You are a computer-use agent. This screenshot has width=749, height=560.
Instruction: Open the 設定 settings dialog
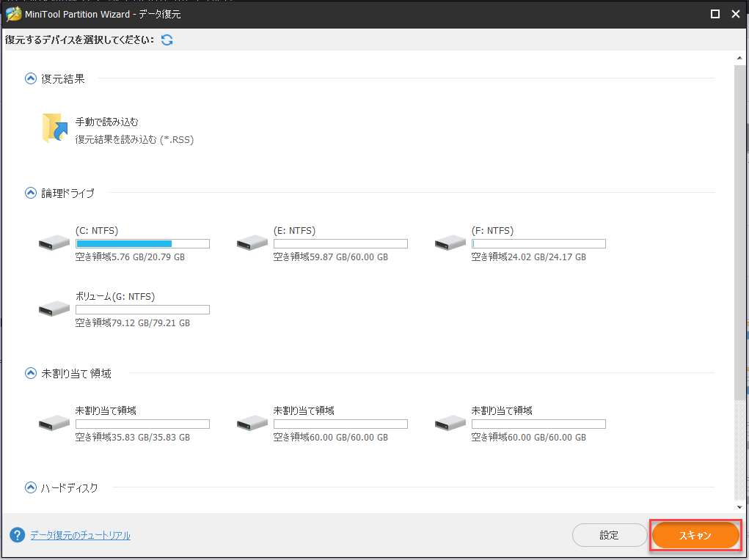[x=610, y=535]
